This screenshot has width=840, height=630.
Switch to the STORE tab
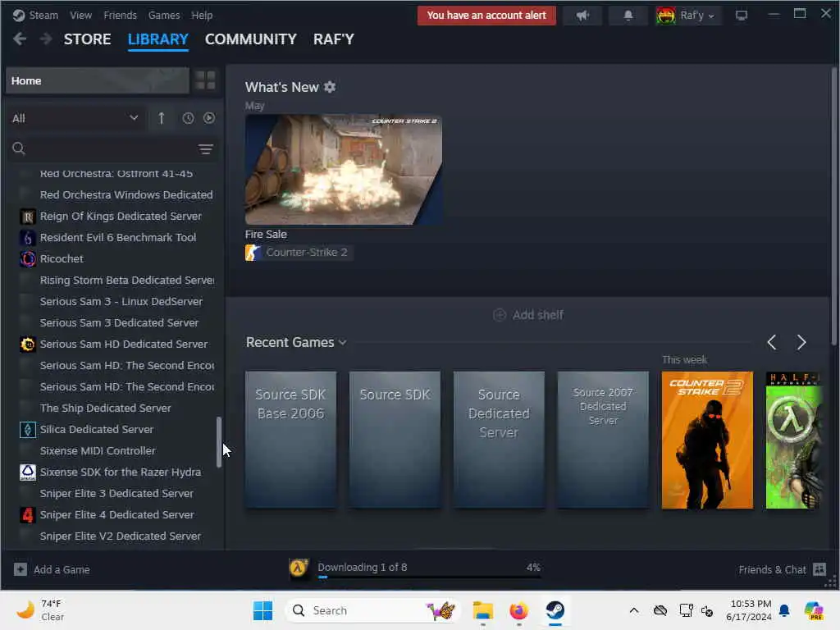click(87, 39)
